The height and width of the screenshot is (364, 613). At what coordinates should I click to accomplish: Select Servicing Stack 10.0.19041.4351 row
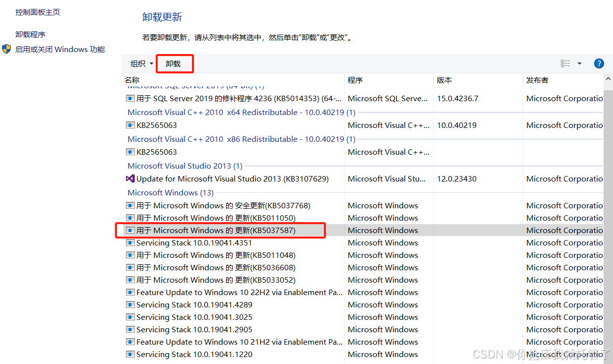pyautogui.click(x=363, y=243)
